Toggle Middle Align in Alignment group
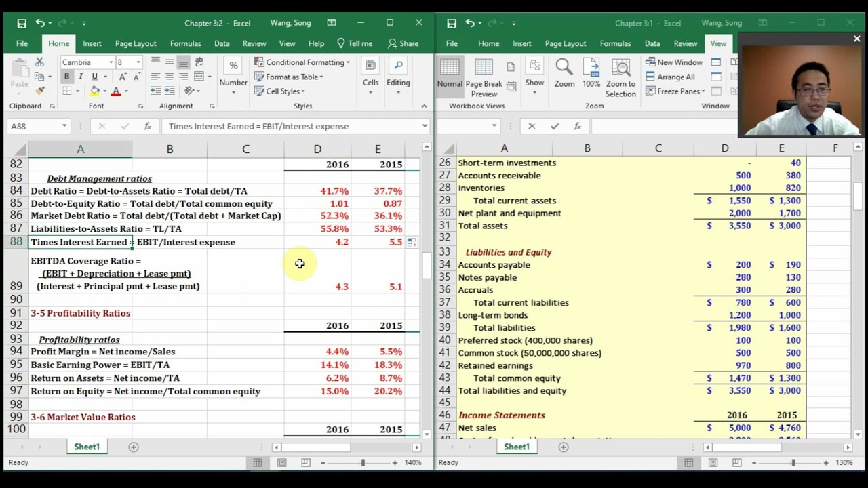Image resolution: width=868 pixels, height=488 pixels. (170, 62)
